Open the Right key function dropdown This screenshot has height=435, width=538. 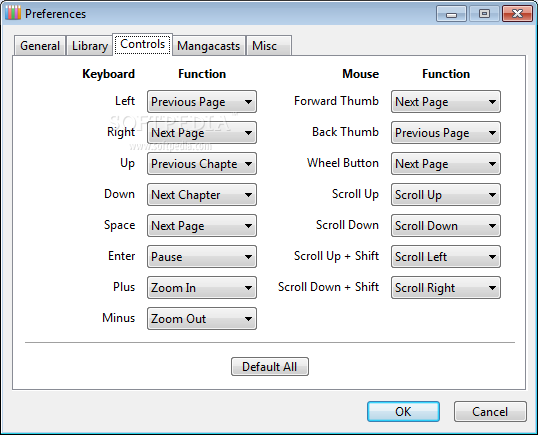pos(202,132)
